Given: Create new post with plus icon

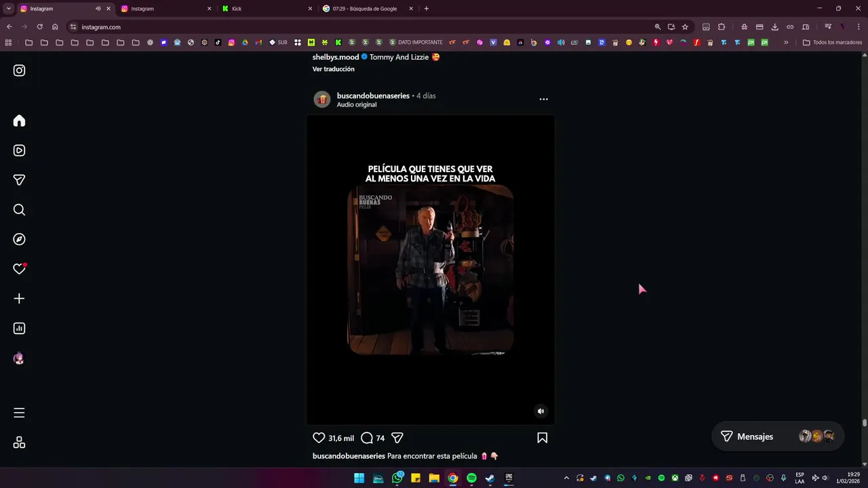Looking at the screenshot, I should coord(19,298).
